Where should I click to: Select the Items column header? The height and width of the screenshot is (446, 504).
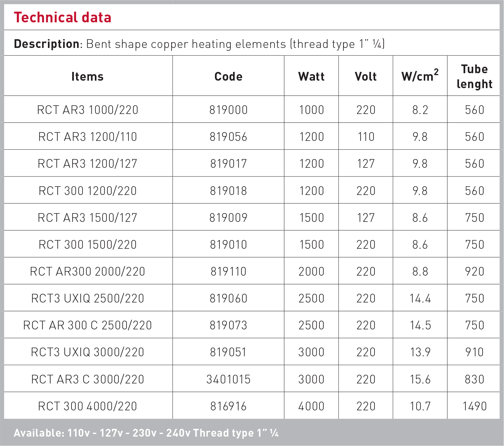point(88,77)
